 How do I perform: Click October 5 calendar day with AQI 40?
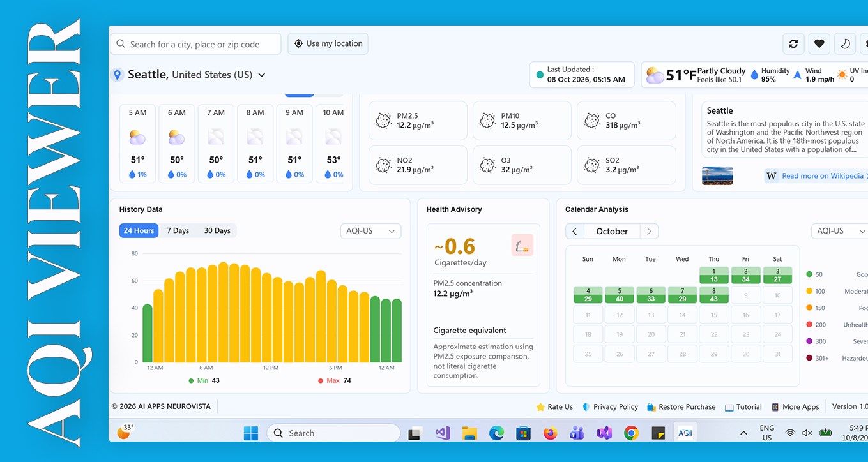click(x=619, y=295)
